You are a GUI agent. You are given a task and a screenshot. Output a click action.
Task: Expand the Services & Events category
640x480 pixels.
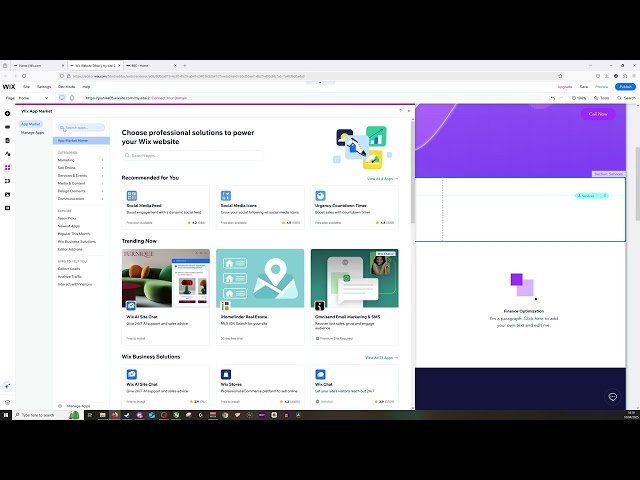(80, 176)
